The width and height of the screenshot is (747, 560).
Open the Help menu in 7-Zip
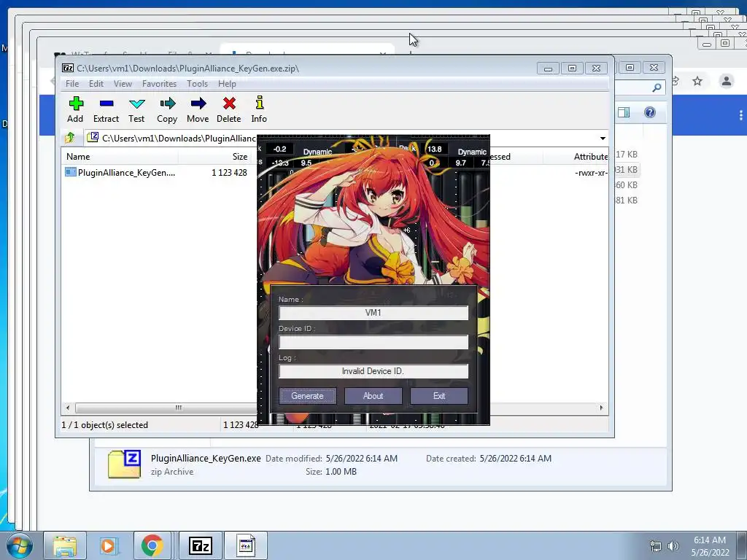tap(227, 84)
